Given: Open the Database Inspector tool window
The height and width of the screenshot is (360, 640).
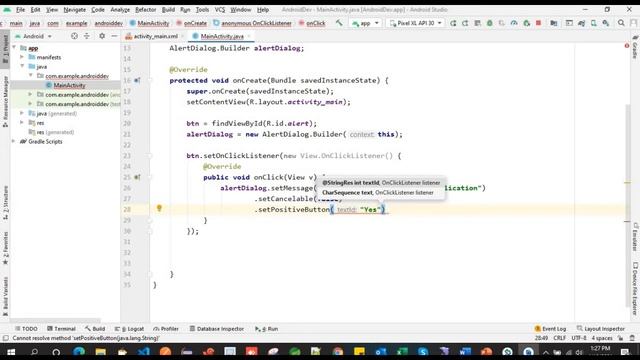Looking at the screenshot, I should click(217, 329).
